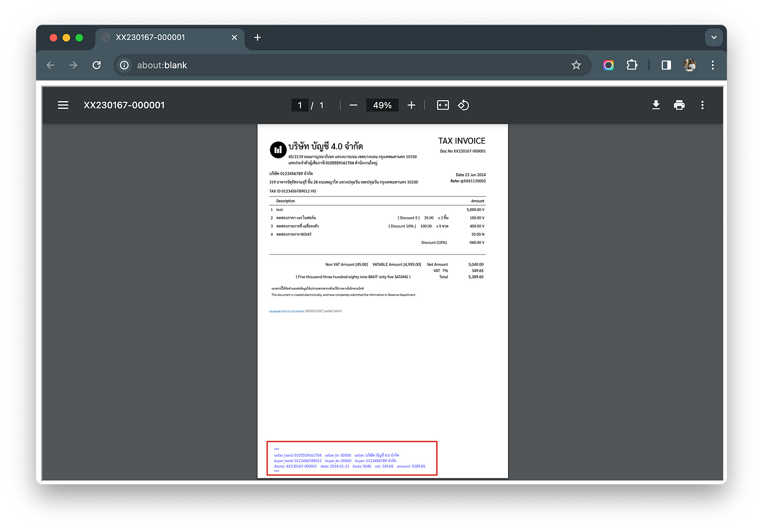Toggle the browser side panel
The image size is (763, 532).
coord(666,65)
